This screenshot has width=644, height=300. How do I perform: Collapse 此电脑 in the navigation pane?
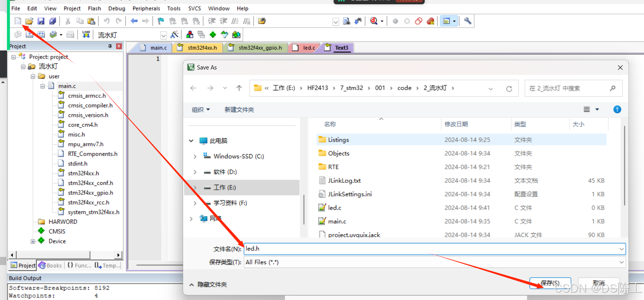tap(191, 141)
